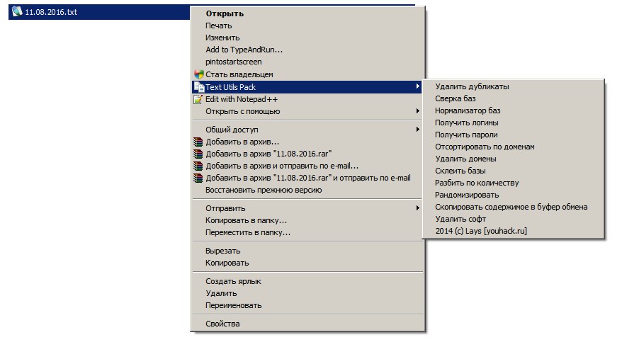Click WinRAR icon beside Добавить в архив...
This screenshot has width=639, height=364.
coord(198,142)
